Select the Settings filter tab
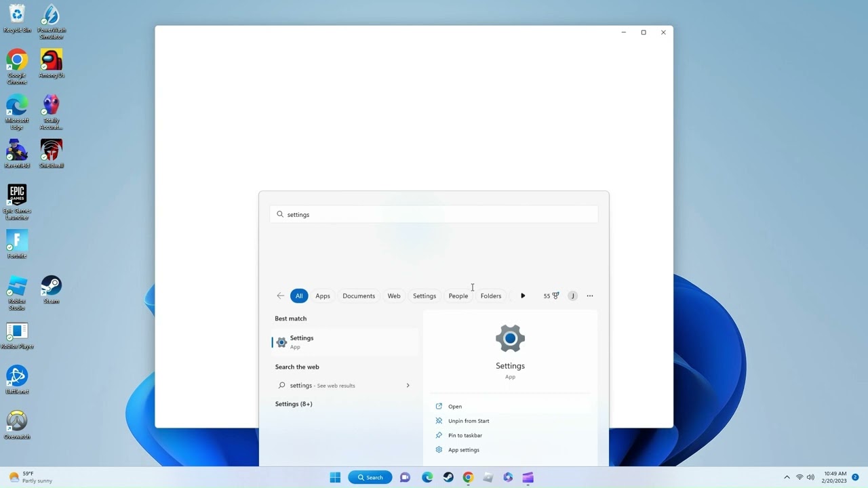The width and height of the screenshot is (868, 488). 425,296
